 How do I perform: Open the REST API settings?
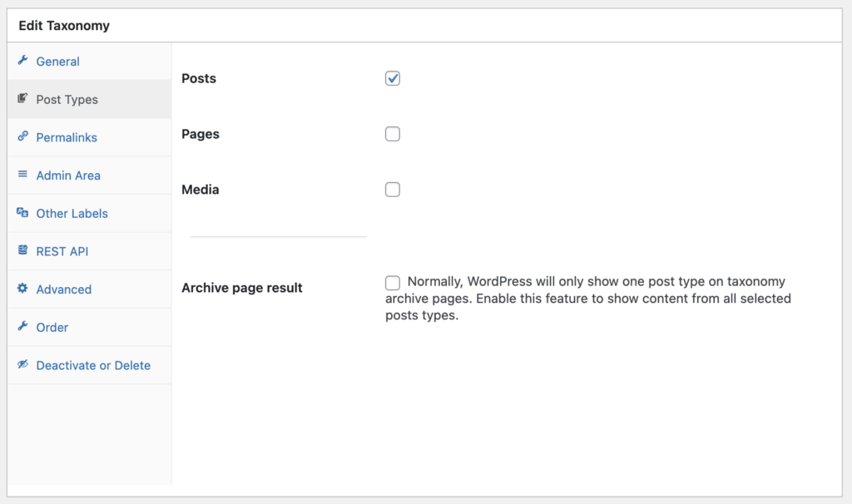click(x=62, y=251)
